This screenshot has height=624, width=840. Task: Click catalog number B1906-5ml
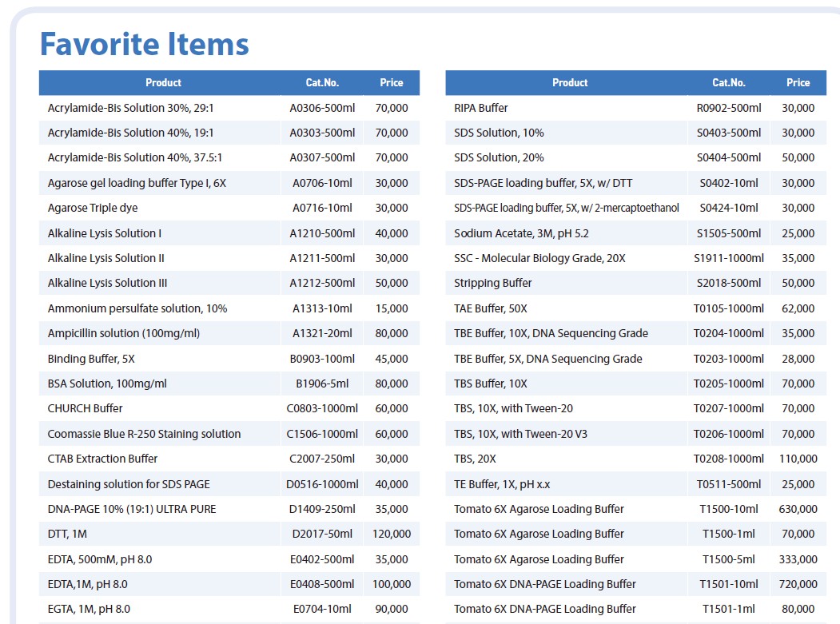tap(322, 384)
